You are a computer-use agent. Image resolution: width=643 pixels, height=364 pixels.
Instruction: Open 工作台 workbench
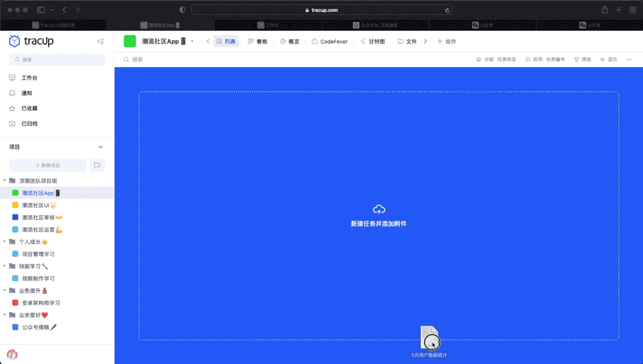(x=13, y=78)
